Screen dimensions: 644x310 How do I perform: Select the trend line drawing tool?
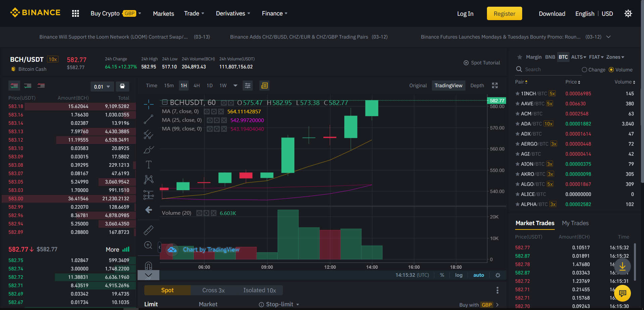148,119
